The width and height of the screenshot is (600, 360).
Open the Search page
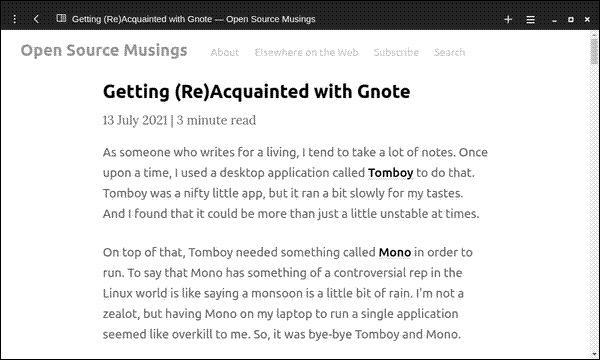(x=450, y=52)
